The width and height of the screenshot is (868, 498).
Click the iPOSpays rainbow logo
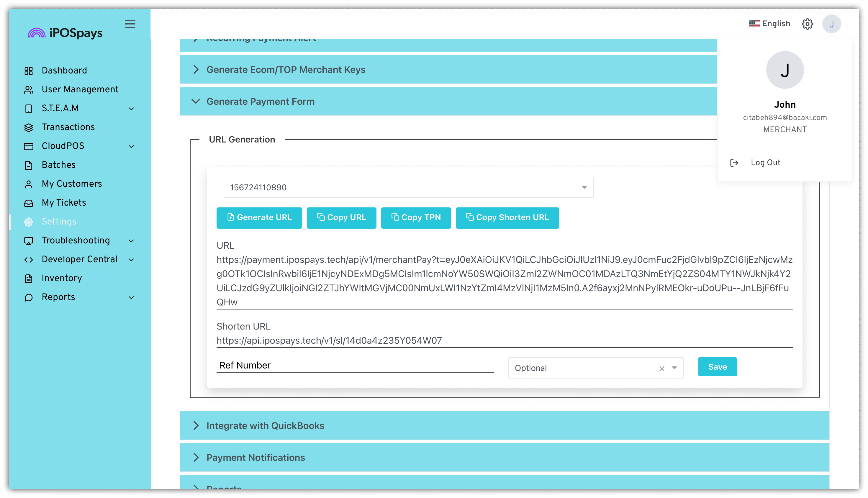coord(37,33)
